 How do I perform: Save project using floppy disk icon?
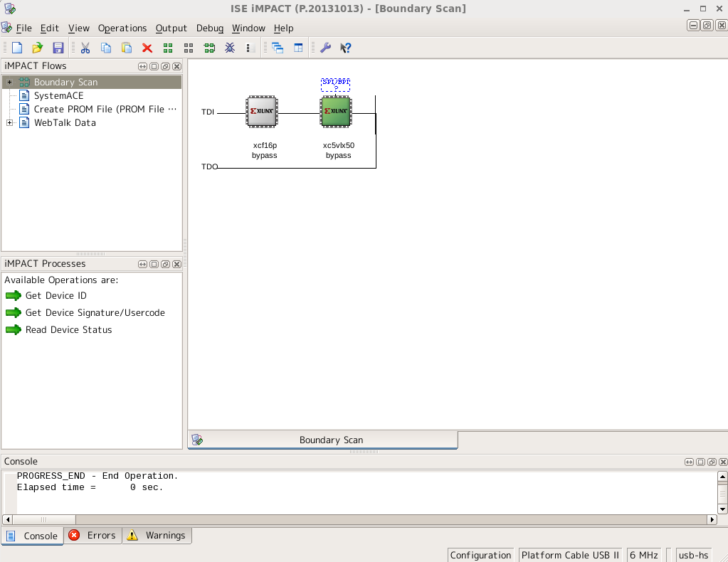(x=58, y=48)
